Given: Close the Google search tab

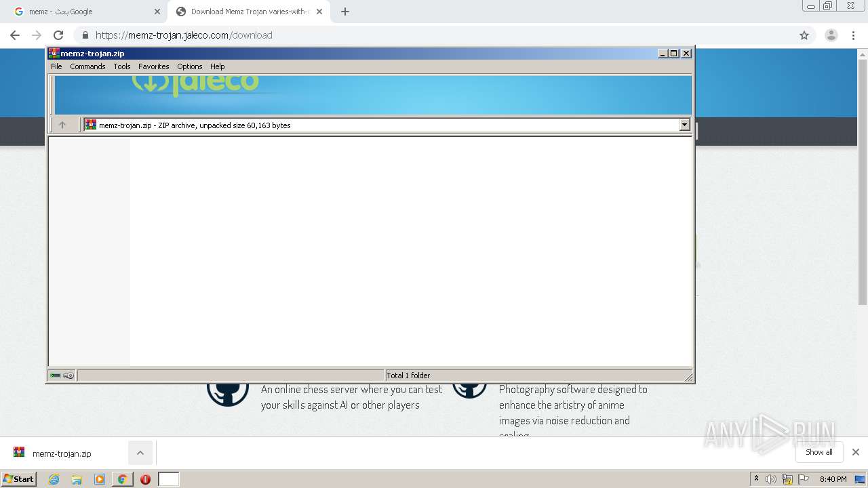Looking at the screenshot, I should coord(157,12).
